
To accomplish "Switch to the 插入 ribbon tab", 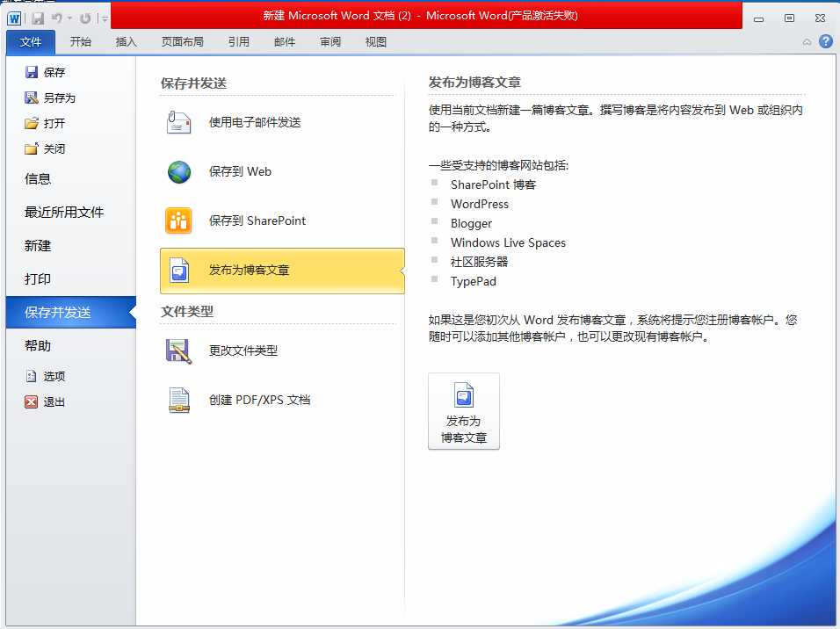I will coord(126,42).
